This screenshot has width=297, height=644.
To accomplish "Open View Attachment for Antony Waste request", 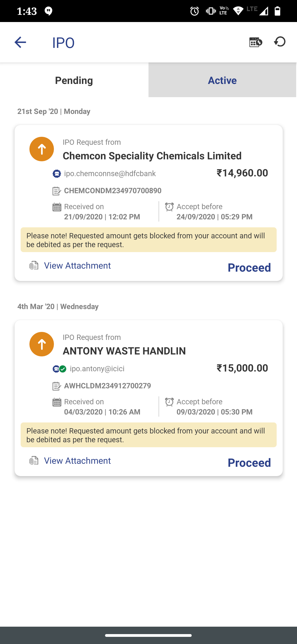I will pyautogui.click(x=77, y=461).
